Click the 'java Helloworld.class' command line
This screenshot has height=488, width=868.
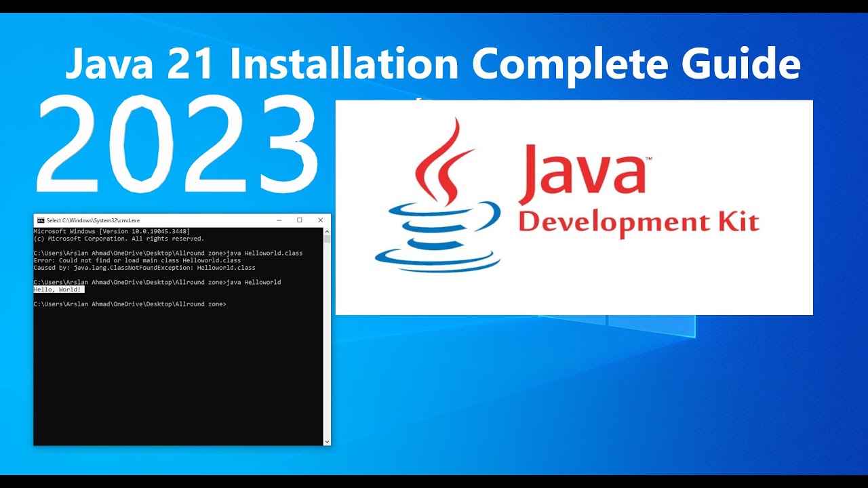[x=168, y=253]
